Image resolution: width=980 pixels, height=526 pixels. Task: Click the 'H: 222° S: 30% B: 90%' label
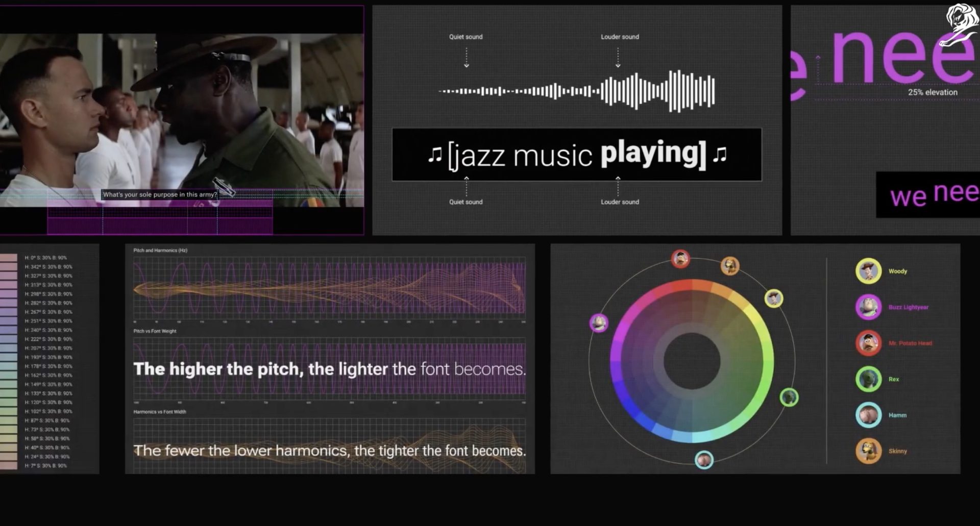point(48,339)
